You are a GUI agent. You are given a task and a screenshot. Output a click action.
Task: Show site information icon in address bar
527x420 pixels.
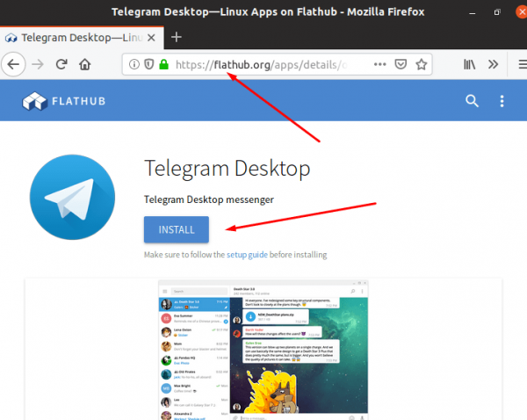[x=134, y=64]
